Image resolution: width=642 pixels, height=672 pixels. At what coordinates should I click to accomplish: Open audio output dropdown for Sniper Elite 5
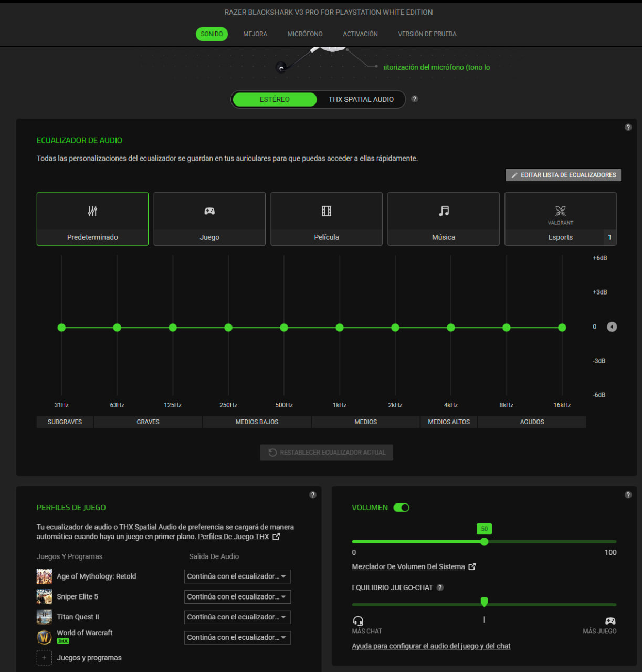[237, 597]
